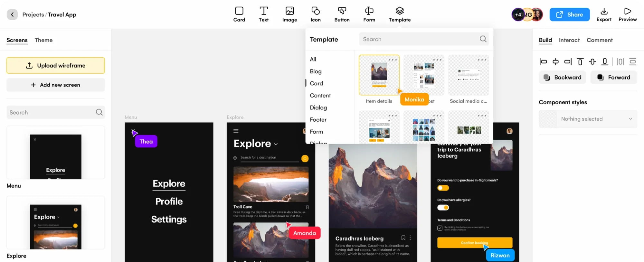Expand the Explore heading dropdown chevron
Image resolution: width=644 pixels, height=262 pixels.
(x=276, y=144)
